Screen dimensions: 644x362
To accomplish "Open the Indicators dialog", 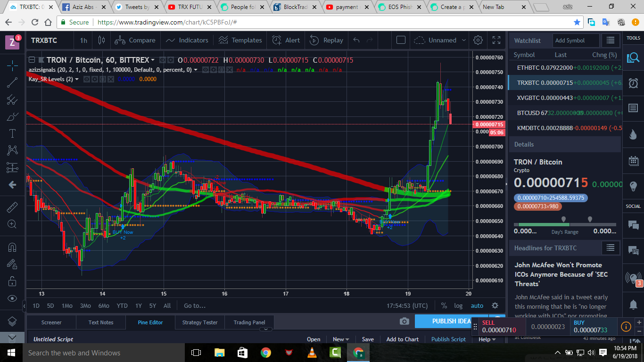I will coord(187,40).
